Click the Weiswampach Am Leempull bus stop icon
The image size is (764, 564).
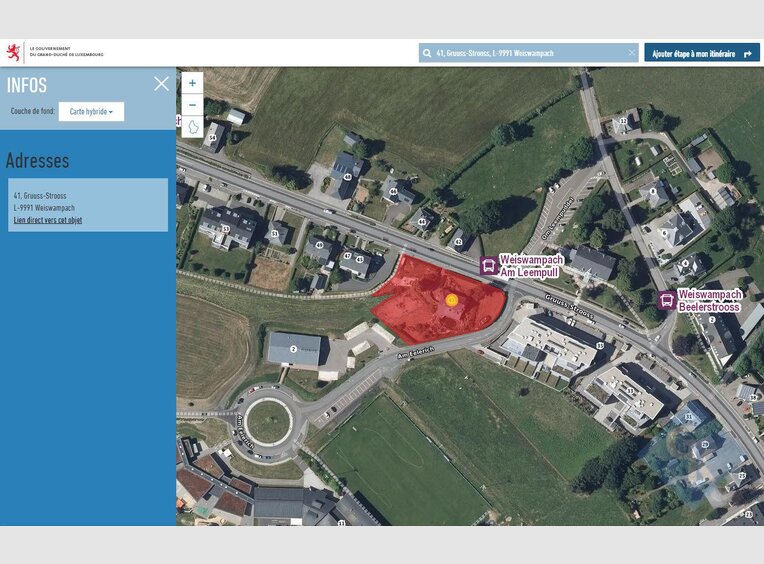tap(488, 265)
